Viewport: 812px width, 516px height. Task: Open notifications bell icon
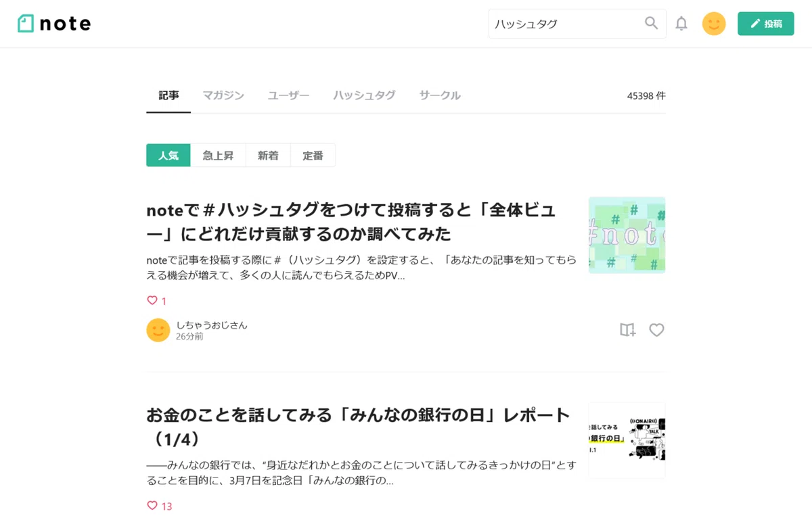[681, 24]
